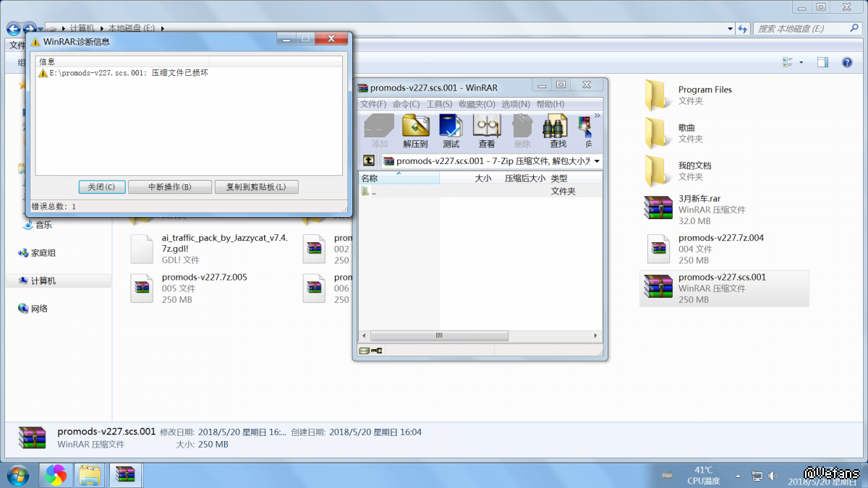Click the drive/key status icon in the WinRAR status bar
The width and height of the screenshot is (868, 488).
(x=370, y=351)
